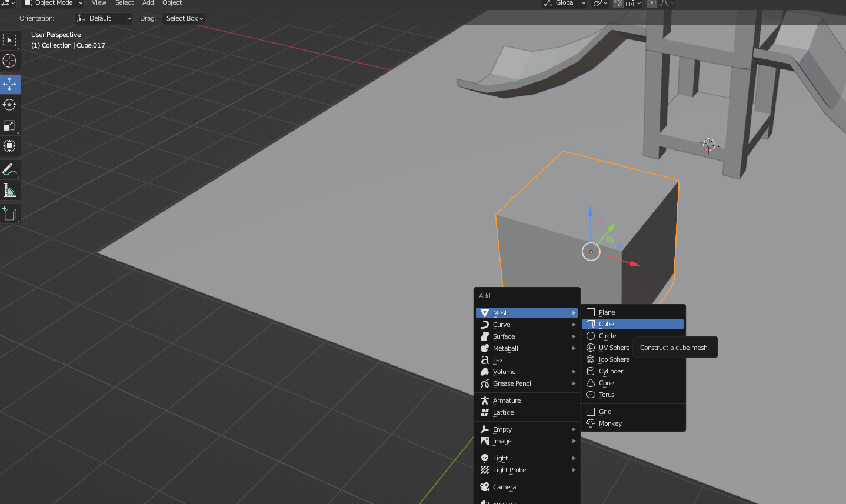
Task: Click the Circle mesh icon
Action: click(x=591, y=336)
